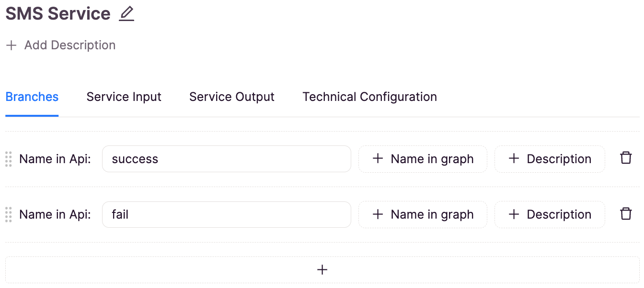Add Description to the fail branch
The image size is (644, 288).
(550, 214)
